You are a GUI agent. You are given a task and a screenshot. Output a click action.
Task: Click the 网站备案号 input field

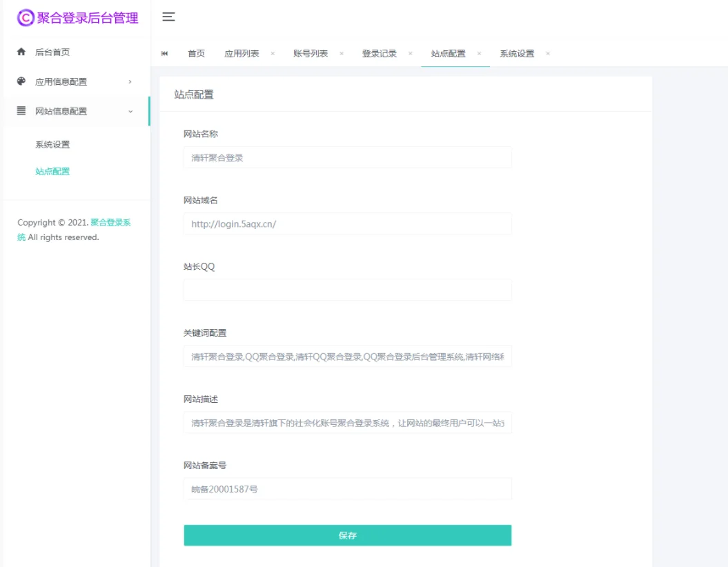pos(347,488)
